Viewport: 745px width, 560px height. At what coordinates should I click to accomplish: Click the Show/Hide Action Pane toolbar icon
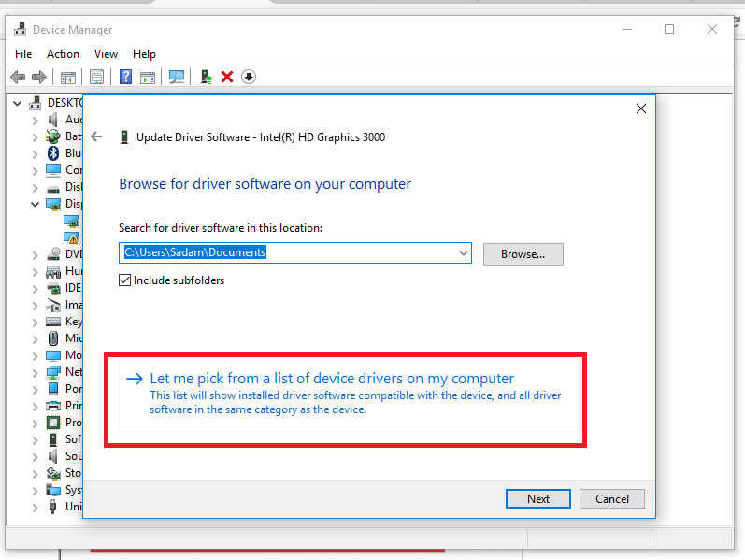[x=148, y=77]
